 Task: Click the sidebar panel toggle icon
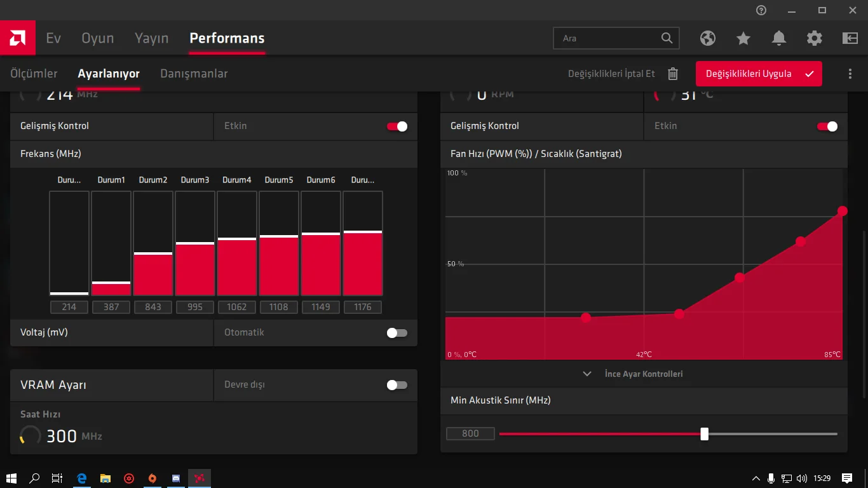coord(850,38)
